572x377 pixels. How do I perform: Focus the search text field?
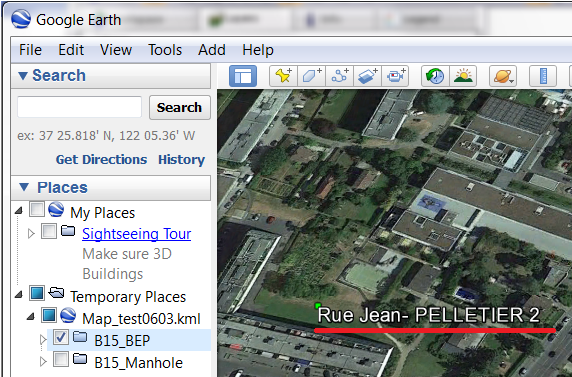(80, 107)
